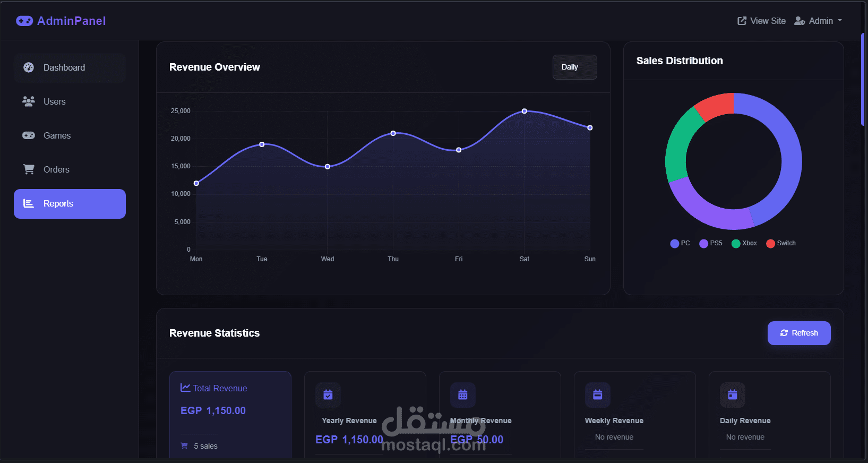
Task: Open the Admin dropdown caret
Action: tap(840, 21)
